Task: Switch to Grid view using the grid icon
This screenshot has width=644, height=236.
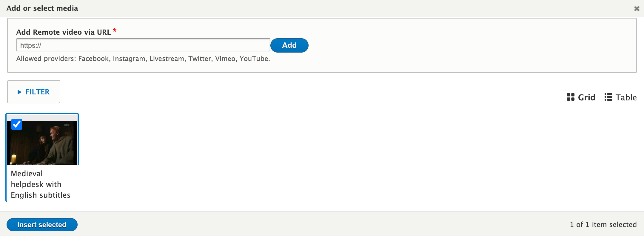Action: click(570, 97)
